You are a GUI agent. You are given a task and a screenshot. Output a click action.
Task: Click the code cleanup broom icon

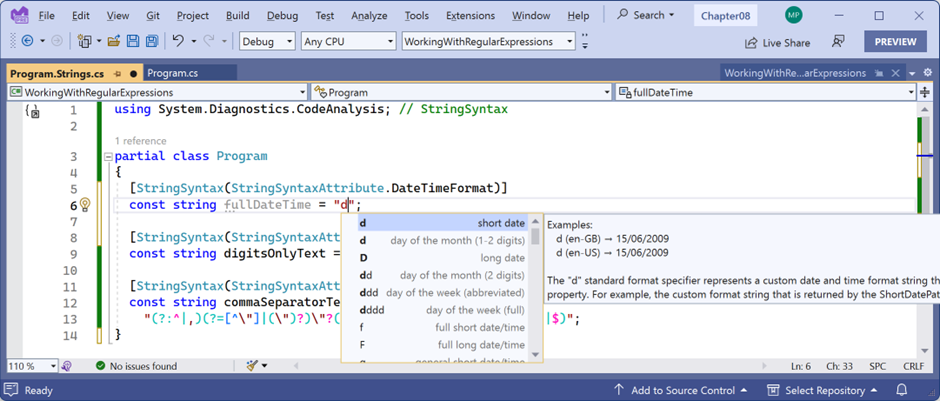(252, 366)
